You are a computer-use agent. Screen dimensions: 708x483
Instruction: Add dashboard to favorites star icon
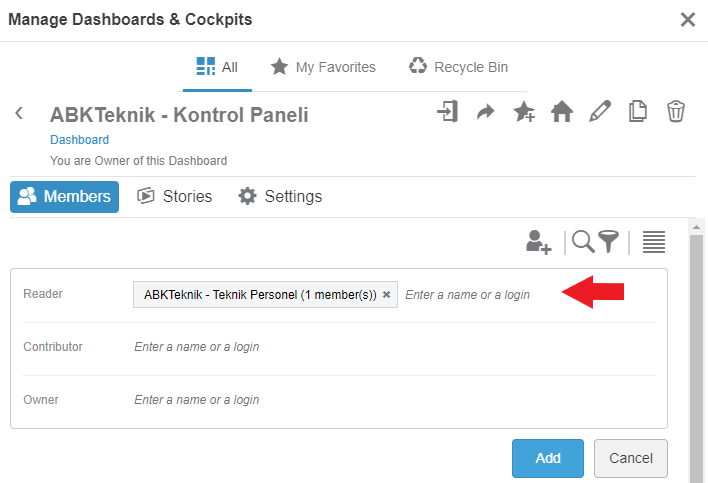click(523, 112)
